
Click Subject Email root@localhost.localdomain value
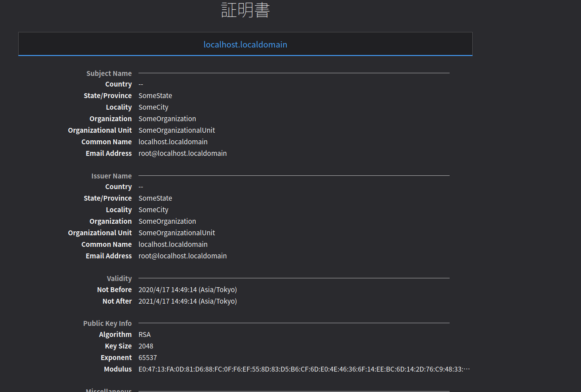[x=182, y=154]
